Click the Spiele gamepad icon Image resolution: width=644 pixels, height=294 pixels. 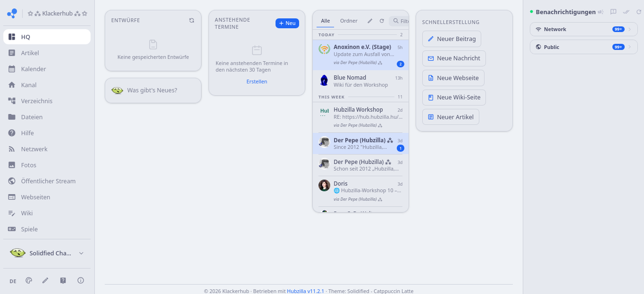tap(12, 229)
